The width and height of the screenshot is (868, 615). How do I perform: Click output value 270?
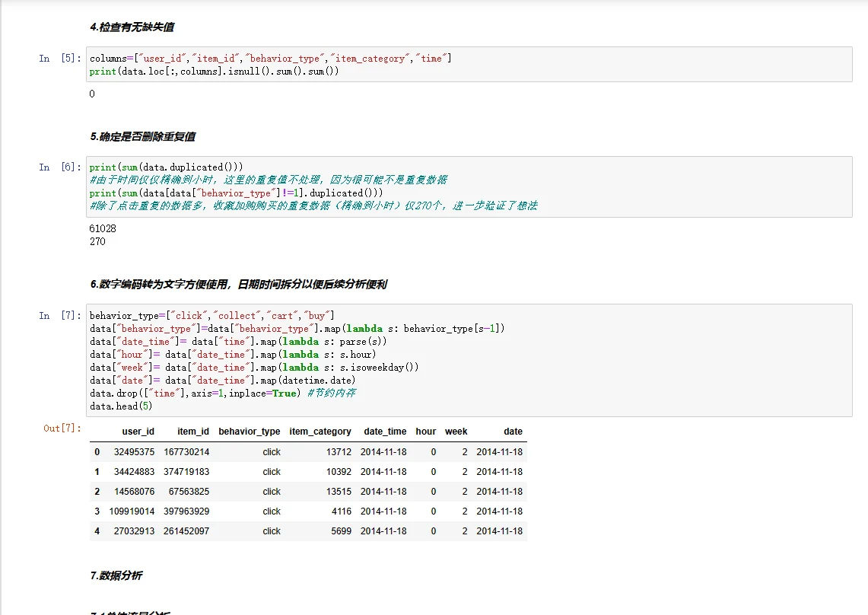click(97, 241)
